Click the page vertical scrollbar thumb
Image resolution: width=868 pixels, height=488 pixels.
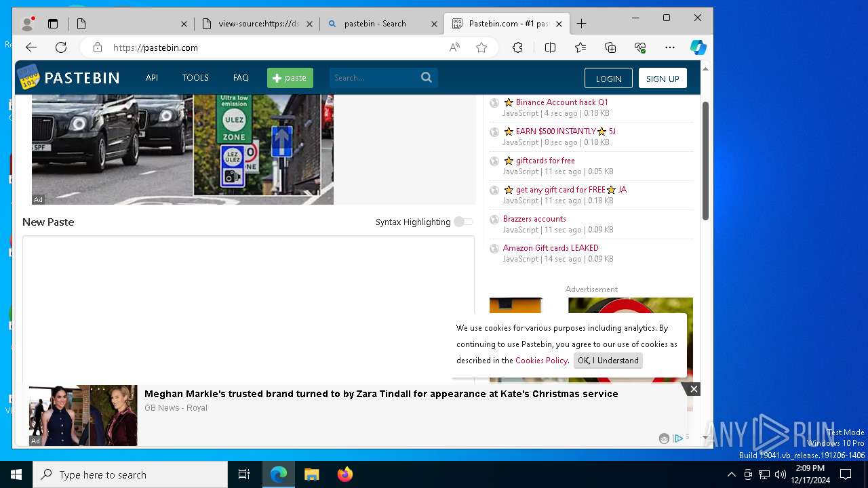pos(705,161)
